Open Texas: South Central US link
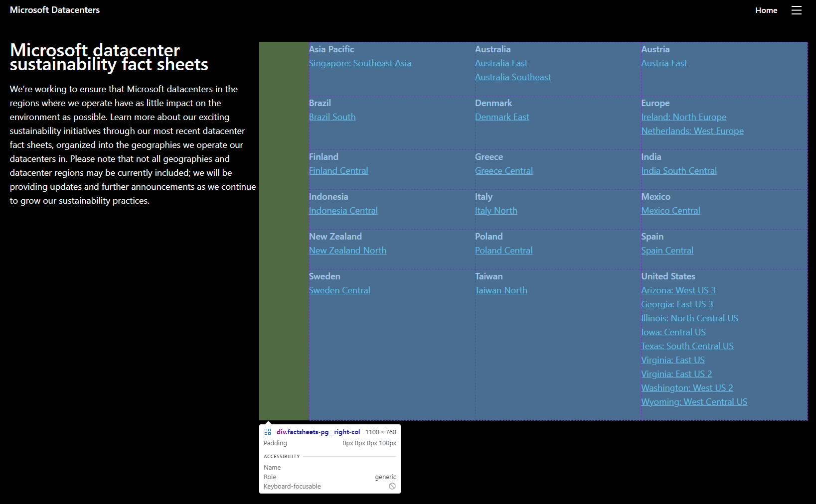This screenshot has width=816, height=504. coord(687,346)
